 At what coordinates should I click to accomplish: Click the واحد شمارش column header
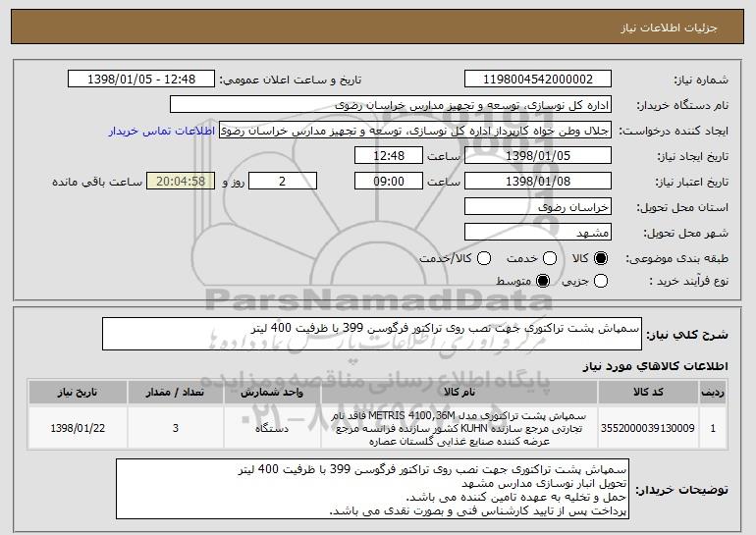(272, 393)
